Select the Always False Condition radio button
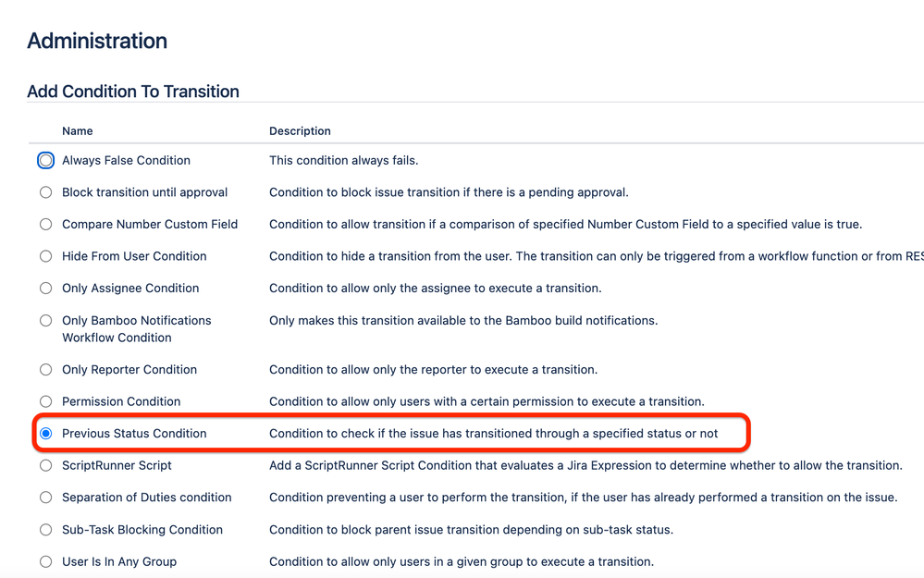The height and width of the screenshot is (578, 924). click(x=45, y=160)
